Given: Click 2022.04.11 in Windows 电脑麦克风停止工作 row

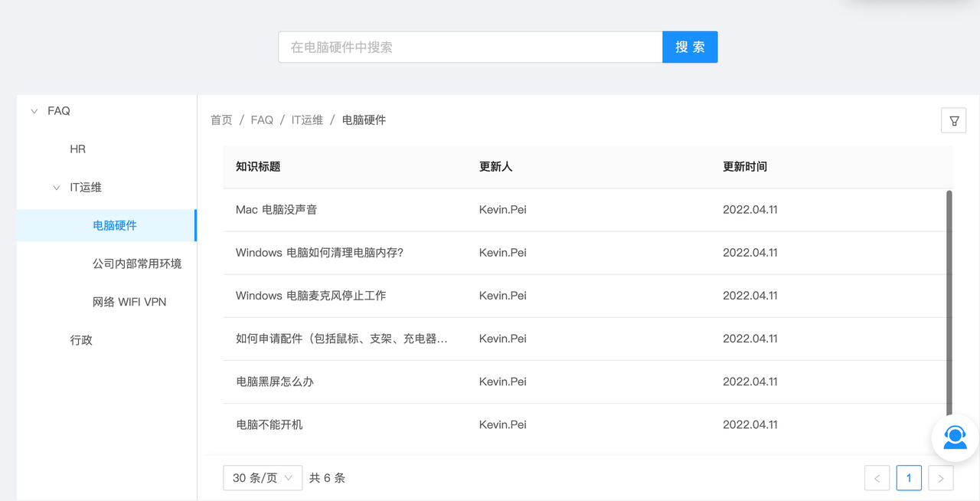Looking at the screenshot, I should [750, 296].
